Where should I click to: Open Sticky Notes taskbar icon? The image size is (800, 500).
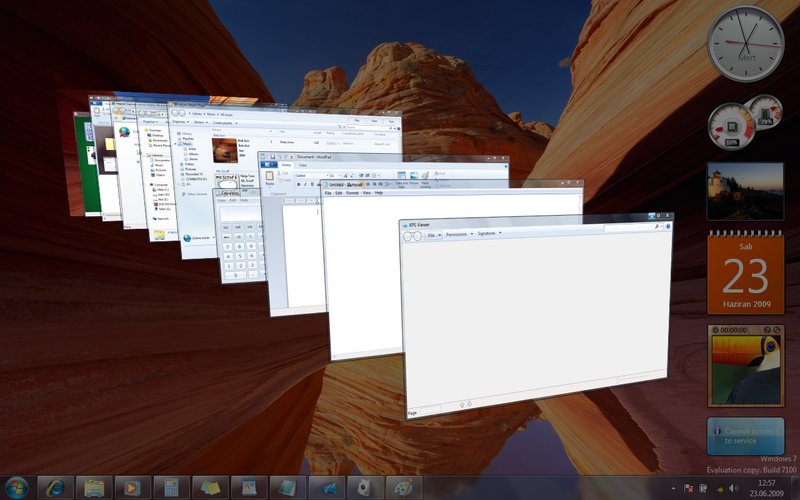coord(210,488)
